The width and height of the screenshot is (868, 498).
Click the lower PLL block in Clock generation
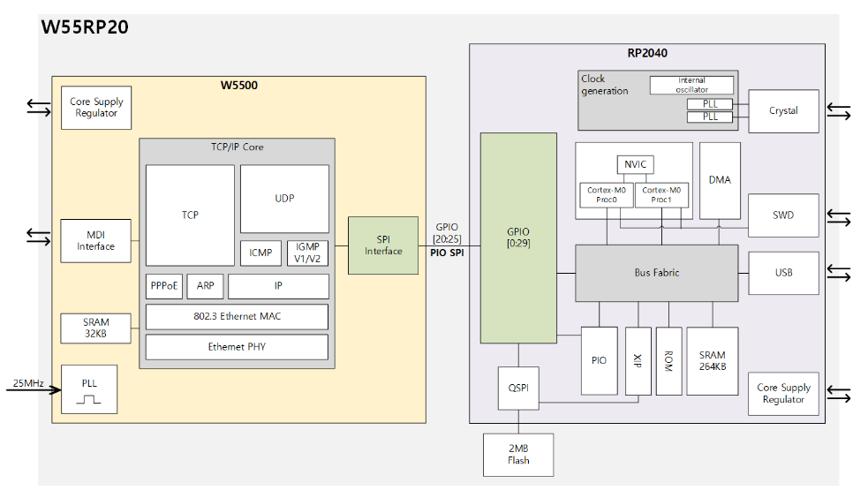710,117
